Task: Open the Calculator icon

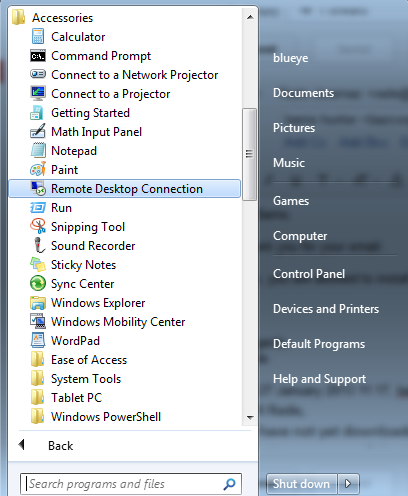Action: point(38,36)
